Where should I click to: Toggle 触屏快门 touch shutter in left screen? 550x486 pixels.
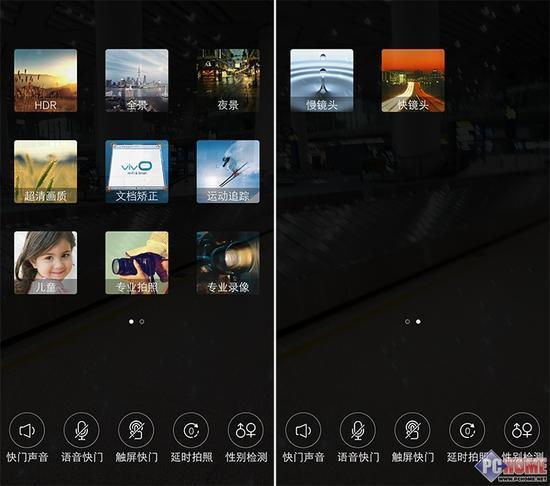point(136,431)
